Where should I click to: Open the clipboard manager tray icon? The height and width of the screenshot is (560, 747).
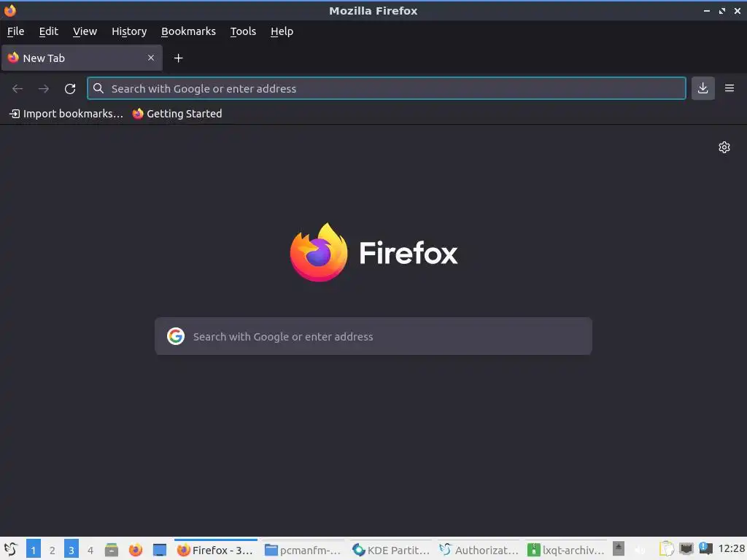tap(667, 550)
